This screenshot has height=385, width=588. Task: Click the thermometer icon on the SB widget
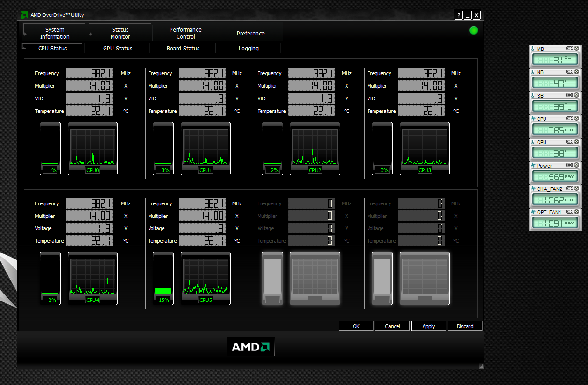(532, 95)
